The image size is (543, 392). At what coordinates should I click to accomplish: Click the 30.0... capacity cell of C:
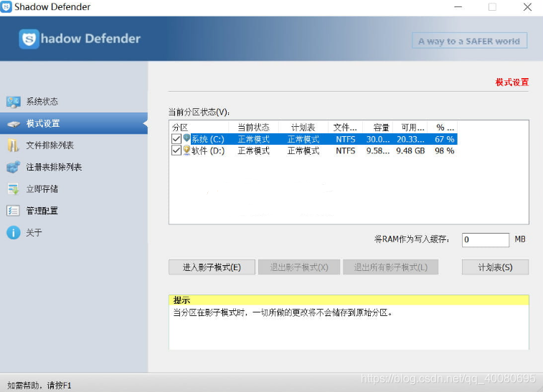click(378, 139)
